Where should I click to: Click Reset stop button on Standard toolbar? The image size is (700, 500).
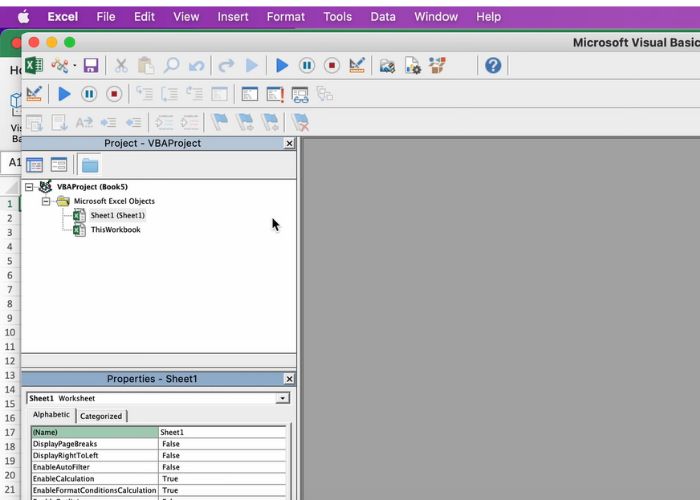point(332,66)
